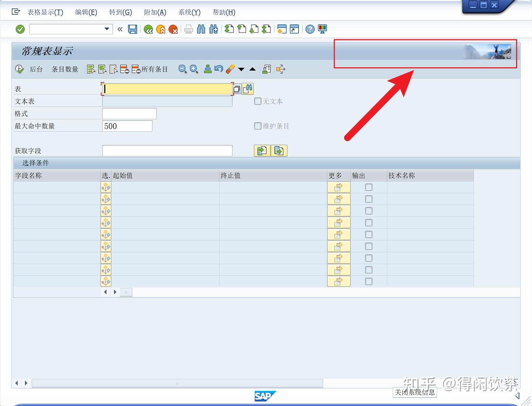Go back using the green arrow icon
The height and width of the screenshot is (406, 532).
[x=148, y=29]
